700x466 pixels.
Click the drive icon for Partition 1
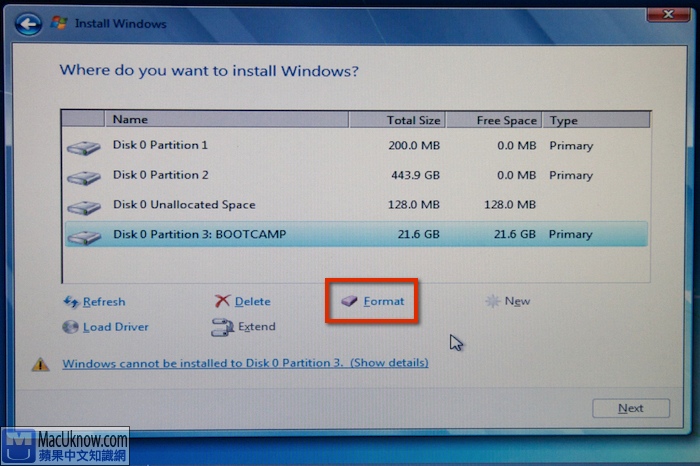point(84,147)
